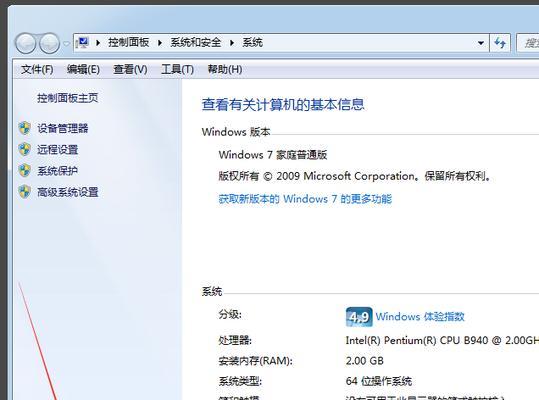Click shield icon beside 系统保护
This screenshot has width=539, height=400.
(25, 170)
